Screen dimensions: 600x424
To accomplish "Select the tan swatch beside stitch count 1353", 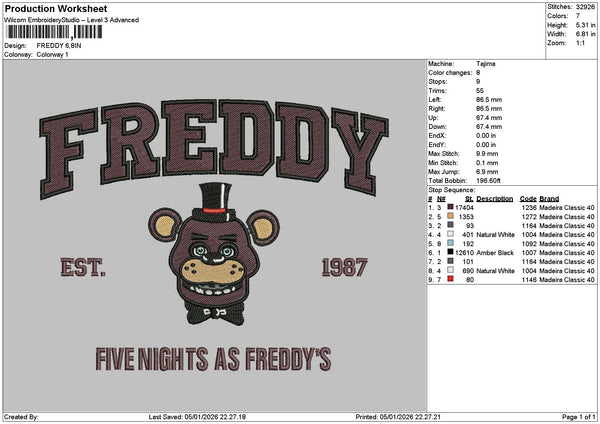I will [450, 216].
